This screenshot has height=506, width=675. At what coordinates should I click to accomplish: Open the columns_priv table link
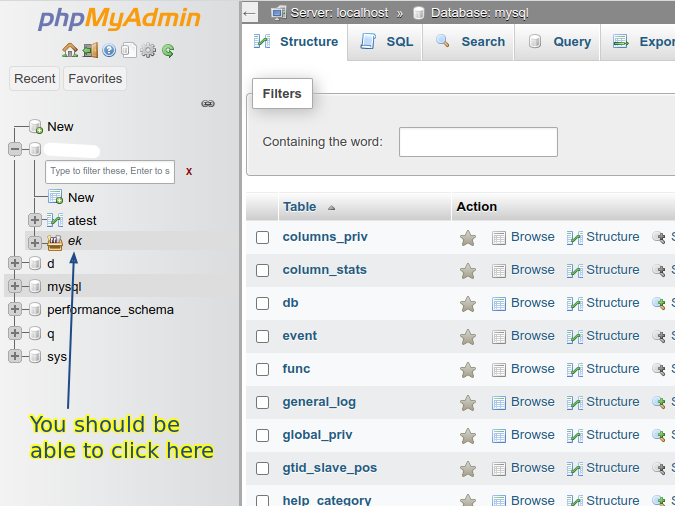click(x=325, y=237)
